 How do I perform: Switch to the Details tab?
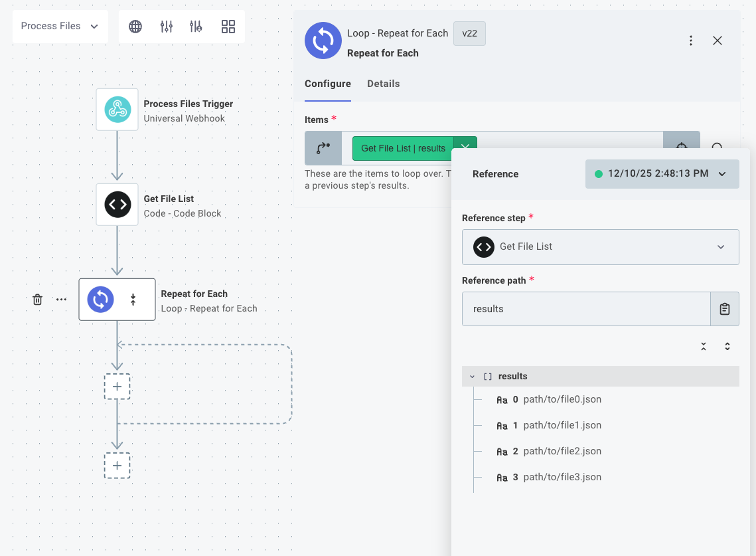[x=384, y=84]
